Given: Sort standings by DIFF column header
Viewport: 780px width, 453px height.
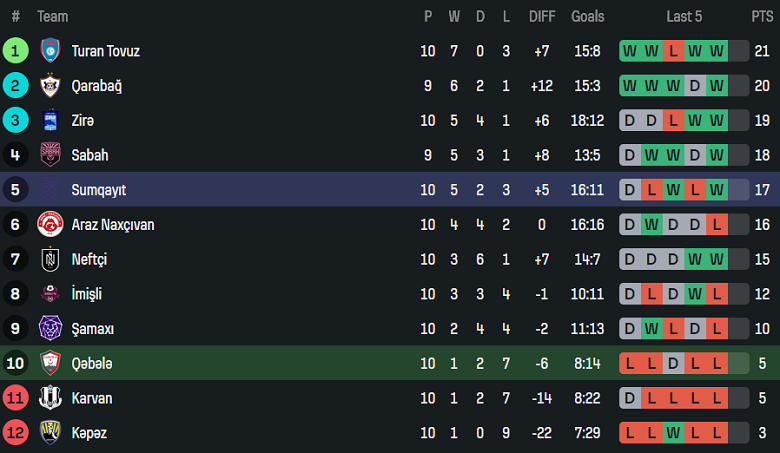Looking at the screenshot, I should tap(542, 17).
